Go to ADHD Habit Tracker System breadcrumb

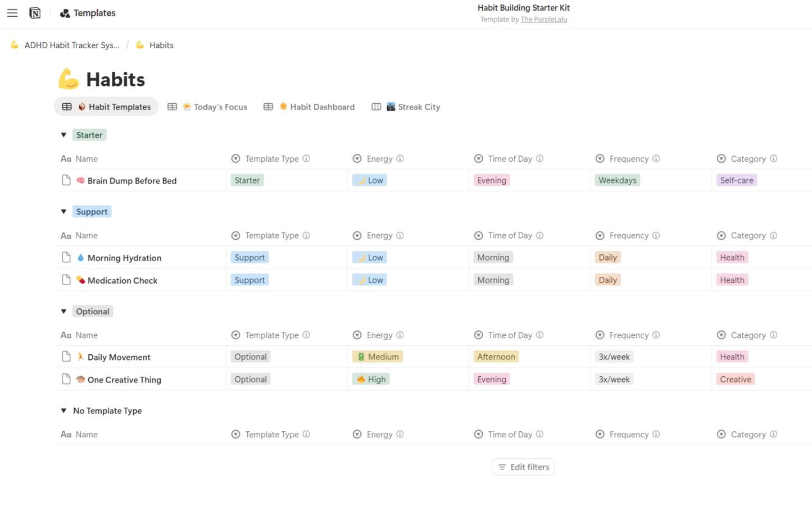tap(71, 45)
